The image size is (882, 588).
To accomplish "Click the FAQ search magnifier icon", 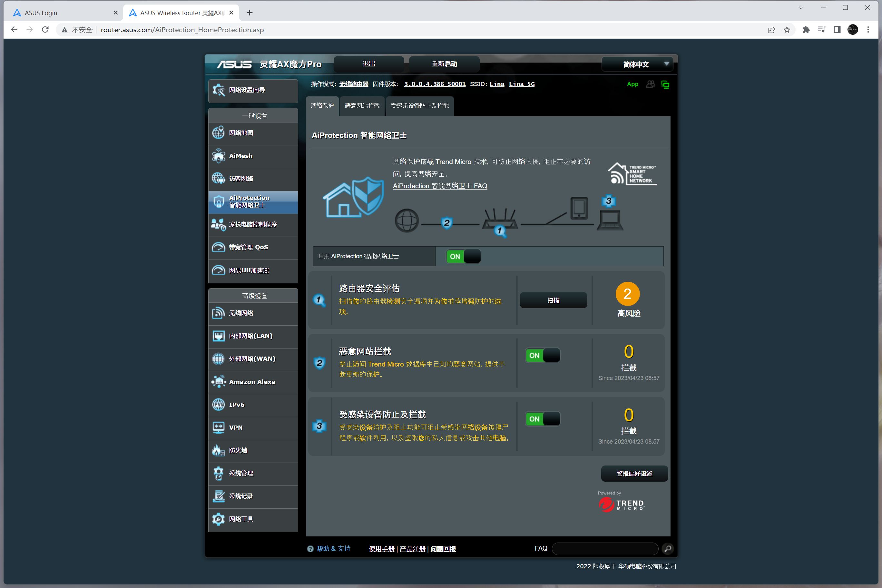I will (x=668, y=549).
